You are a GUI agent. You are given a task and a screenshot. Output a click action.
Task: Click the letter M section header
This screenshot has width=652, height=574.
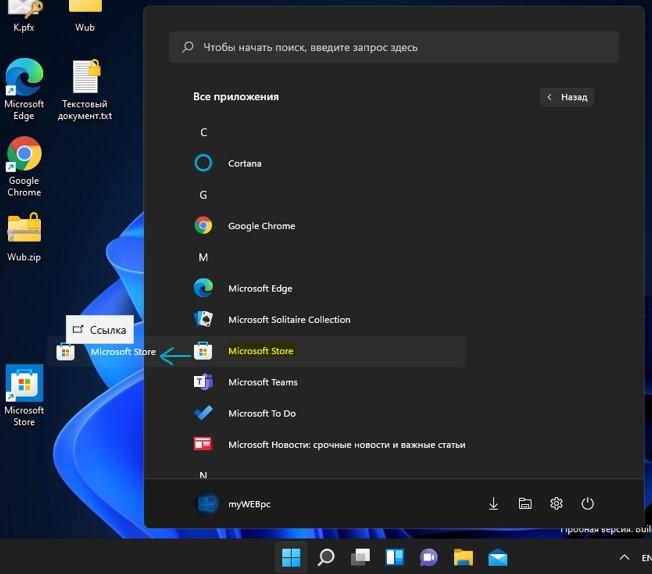pyautogui.click(x=203, y=257)
